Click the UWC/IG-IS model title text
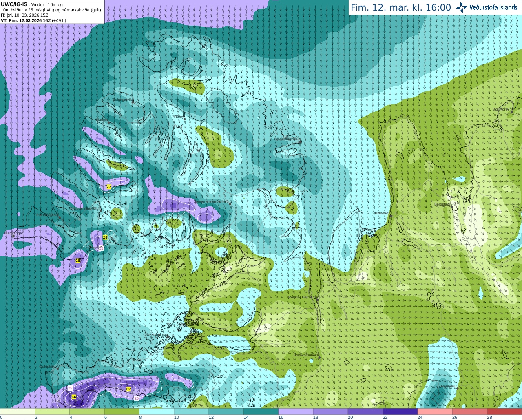 tap(14, 4)
